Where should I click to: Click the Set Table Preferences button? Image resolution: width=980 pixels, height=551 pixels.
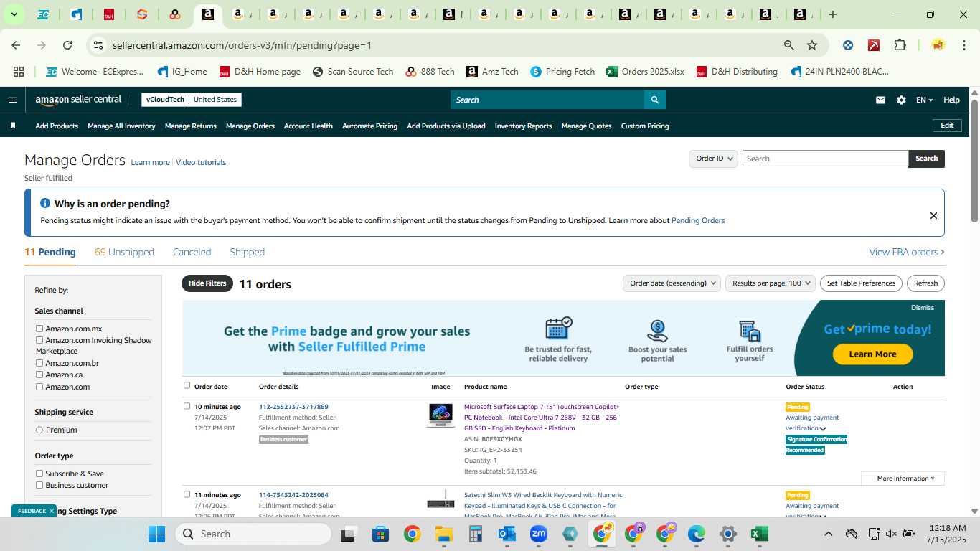tap(861, 283)
